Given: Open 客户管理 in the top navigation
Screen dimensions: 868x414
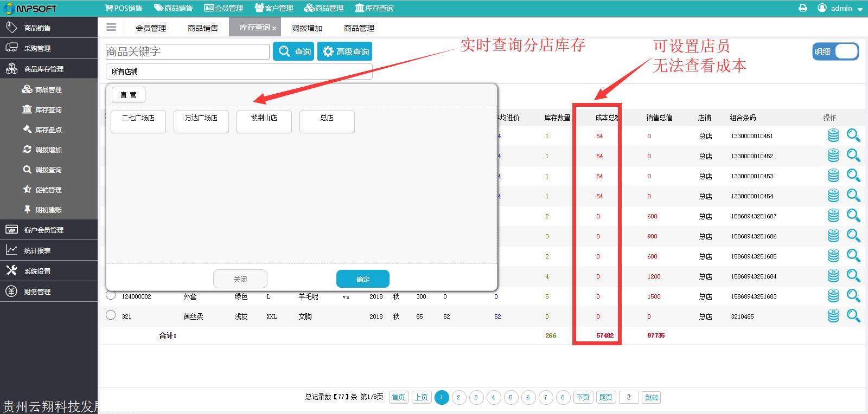Looking at the screenshot, I should coord(273,8).
